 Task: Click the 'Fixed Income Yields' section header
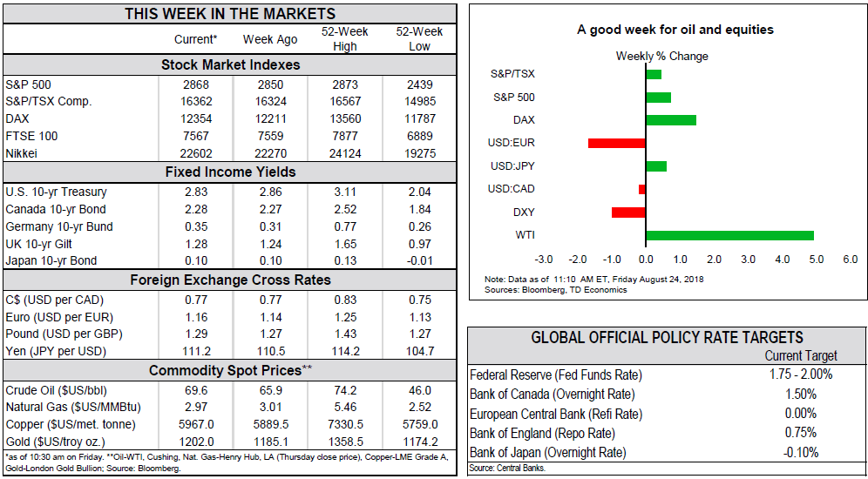[x=230, y=172]
